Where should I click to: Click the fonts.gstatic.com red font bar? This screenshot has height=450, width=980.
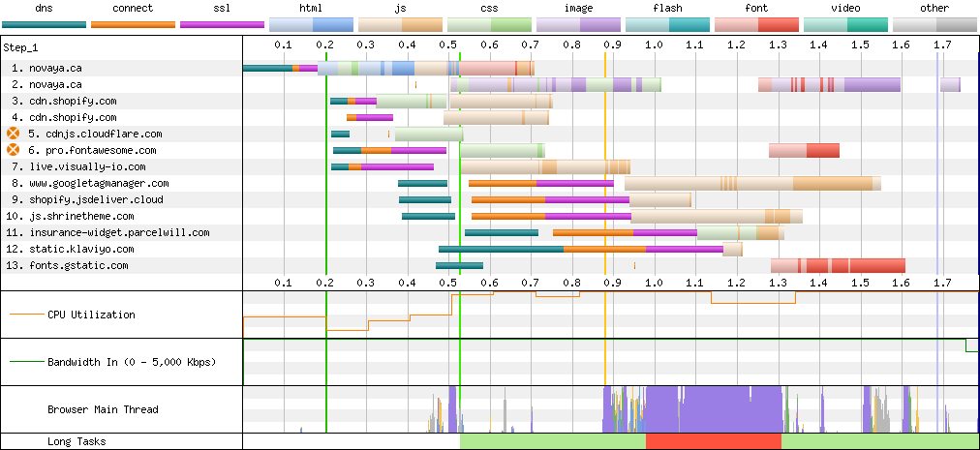838,265
